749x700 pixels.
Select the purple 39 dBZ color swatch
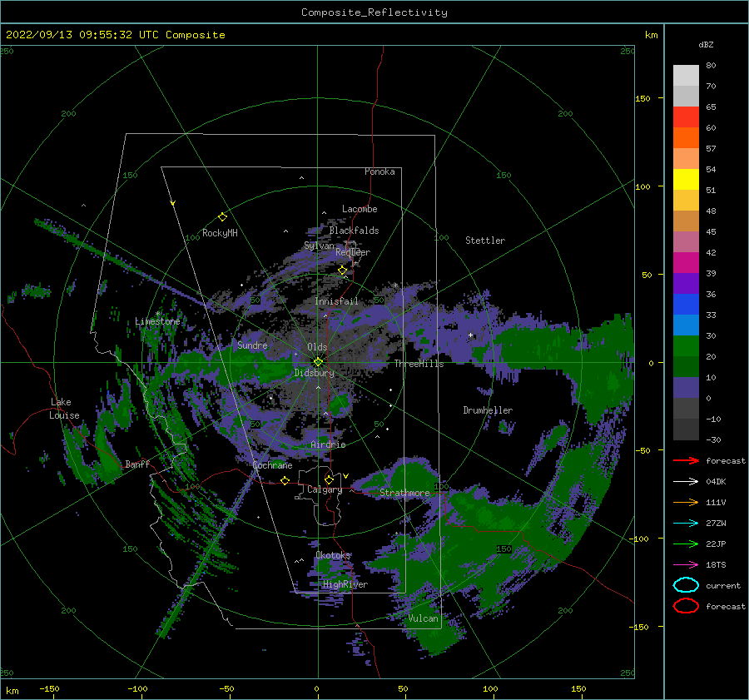click(x=686, y=283)
